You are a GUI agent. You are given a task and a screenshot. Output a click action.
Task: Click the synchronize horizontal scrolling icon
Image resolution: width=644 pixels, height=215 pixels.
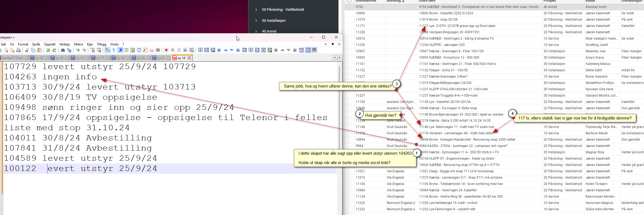tap(99, 50)
